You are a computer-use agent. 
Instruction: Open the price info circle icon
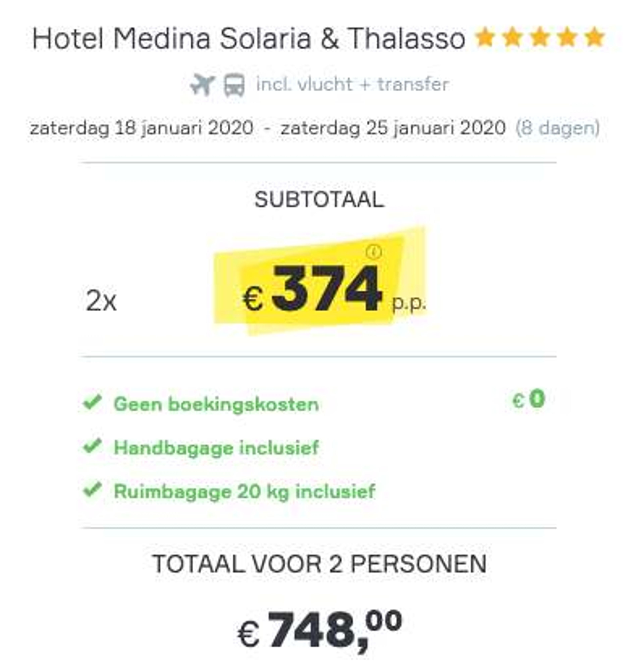(x=374, y=252)
